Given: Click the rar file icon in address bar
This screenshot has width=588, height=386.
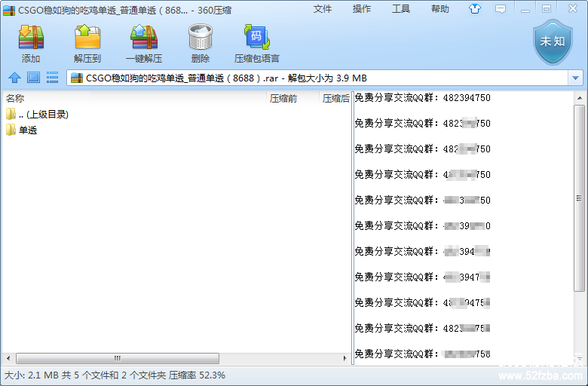Looking at the screenshot, I should tap(76, 78).
